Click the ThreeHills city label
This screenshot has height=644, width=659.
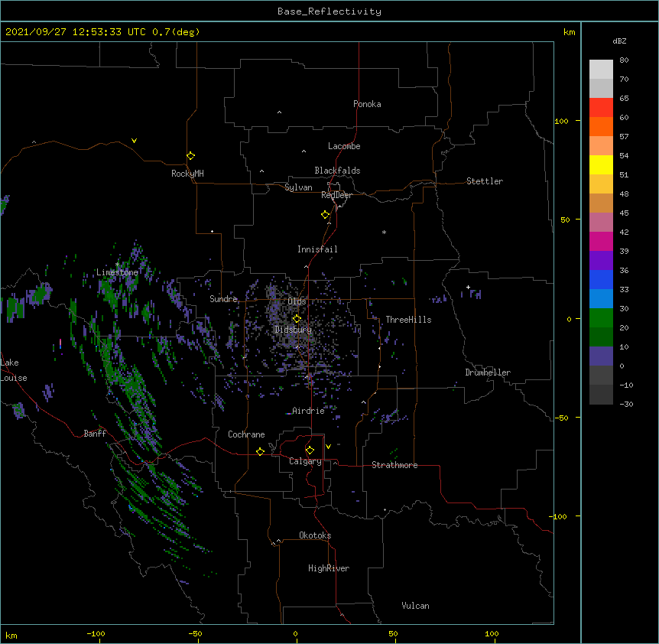[408, 320]
